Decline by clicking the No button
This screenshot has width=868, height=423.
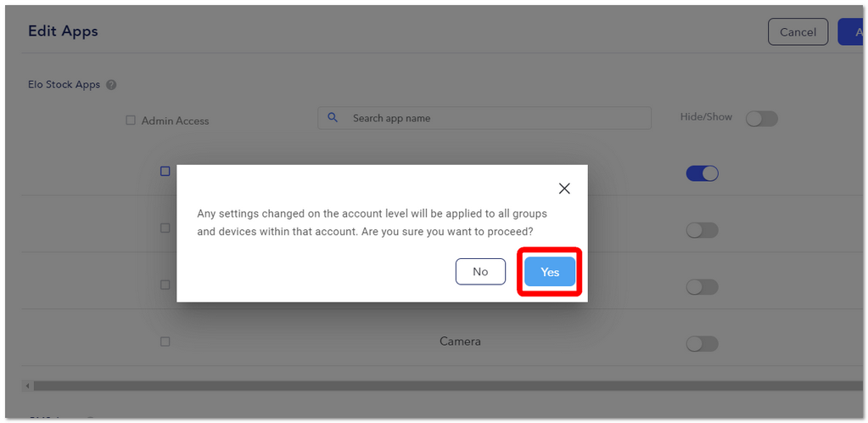coord(480,272)
